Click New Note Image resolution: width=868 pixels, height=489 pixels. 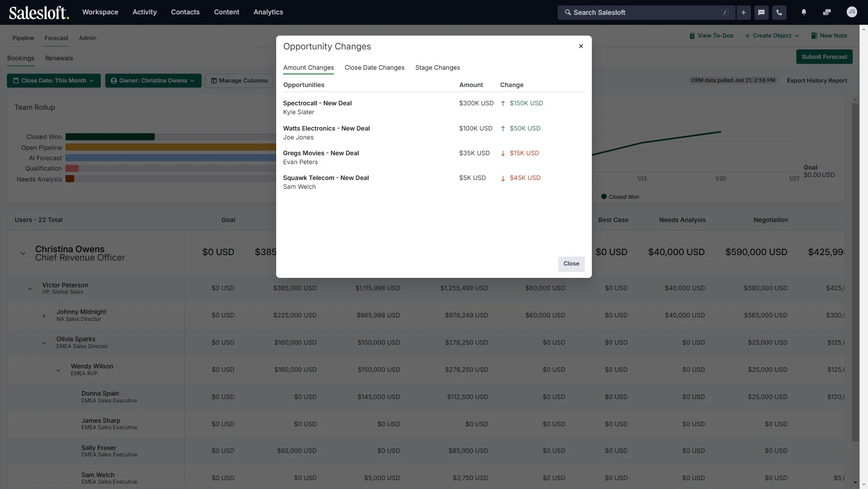[829, 36]
